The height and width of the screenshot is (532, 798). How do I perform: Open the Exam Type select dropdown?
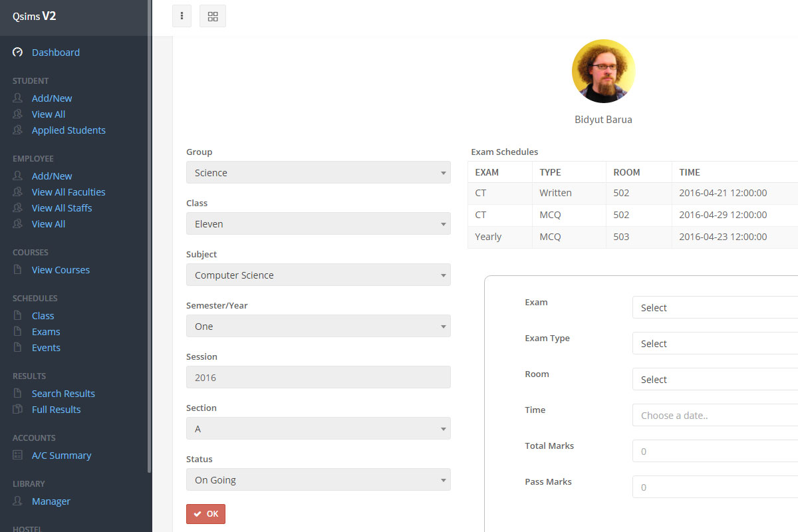pyautogui.click(x=715, y=344)
